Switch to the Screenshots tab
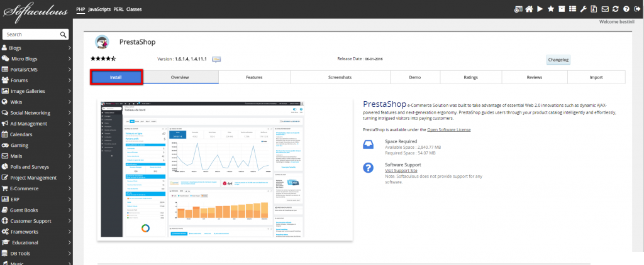The width and height of the screenshot is (644, 265). [x=340, y=77]
